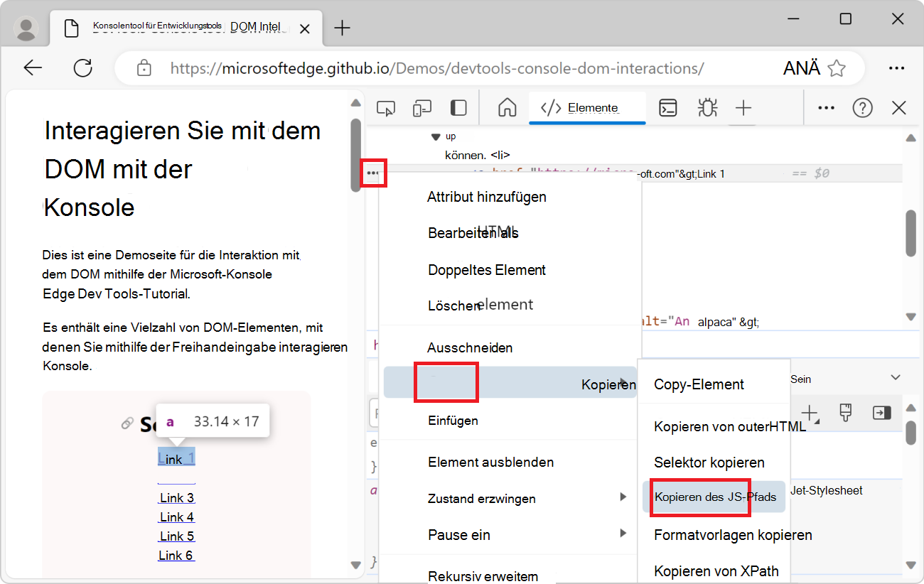
Task: Click the anchor chain icon beside section heading
Action: point(127,423)
